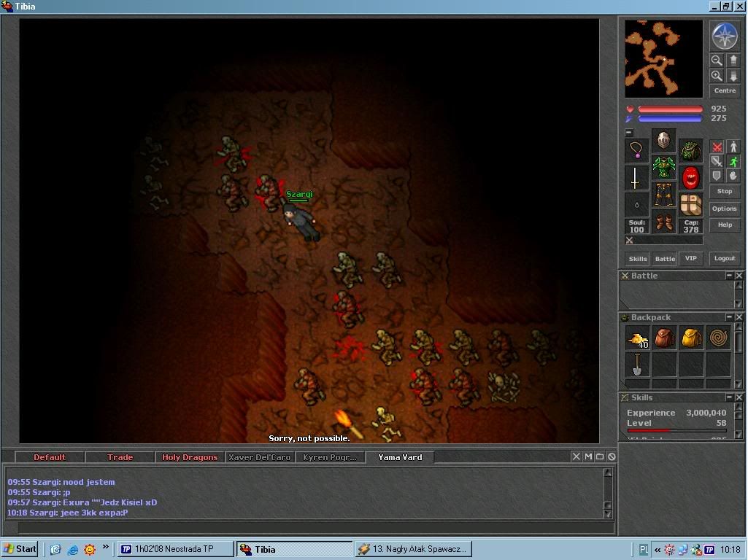This screenshot has width=748, height=560.
Task: Click the Stop button
Action: tap(725, 191)
